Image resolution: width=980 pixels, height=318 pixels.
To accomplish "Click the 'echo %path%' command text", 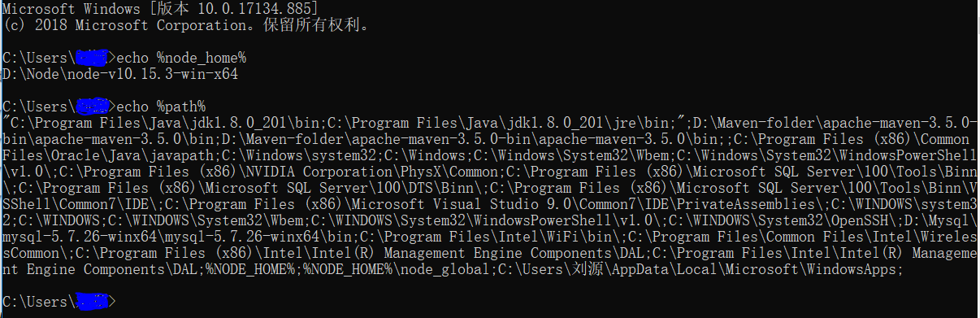I will tap(162, 107).
